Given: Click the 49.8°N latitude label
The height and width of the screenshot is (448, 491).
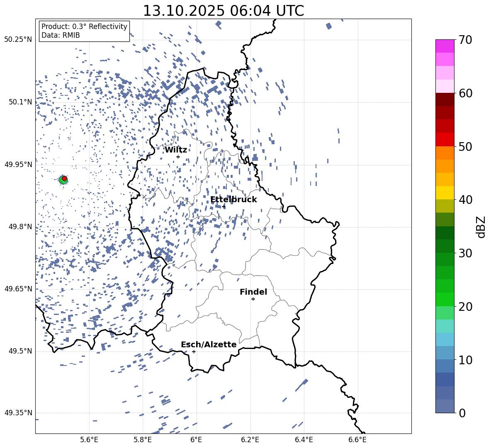Looking at the screenshot, I should (21, 227).
